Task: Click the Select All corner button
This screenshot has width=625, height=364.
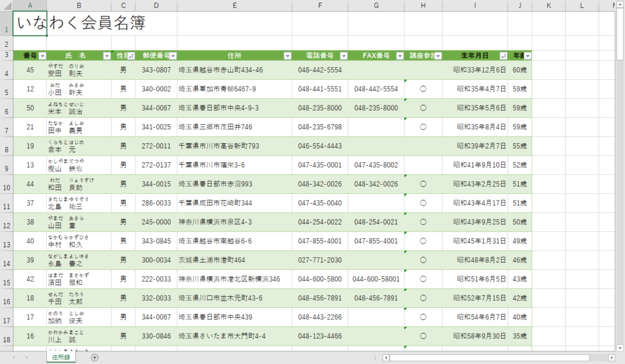Action: click(x=6, y=5)
